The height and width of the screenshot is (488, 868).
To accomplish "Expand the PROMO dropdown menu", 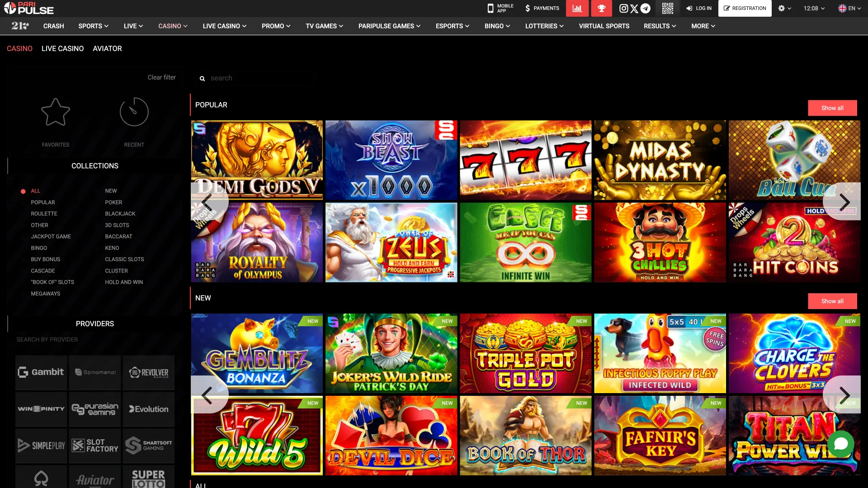I will coord(276,26).
